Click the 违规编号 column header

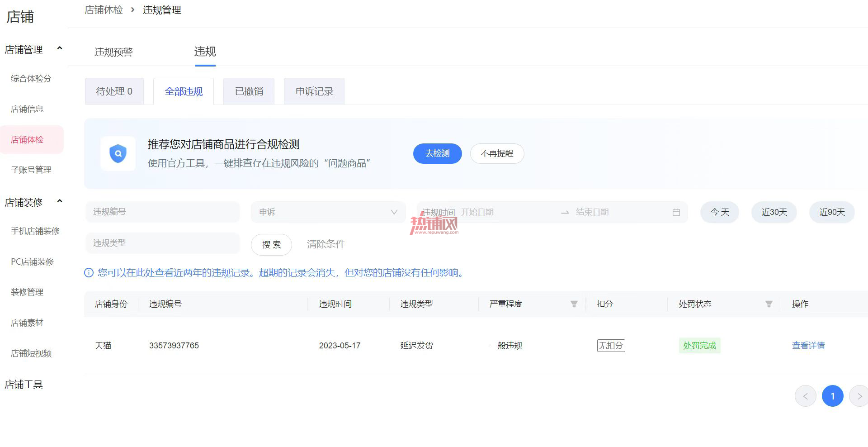(165, 304)
